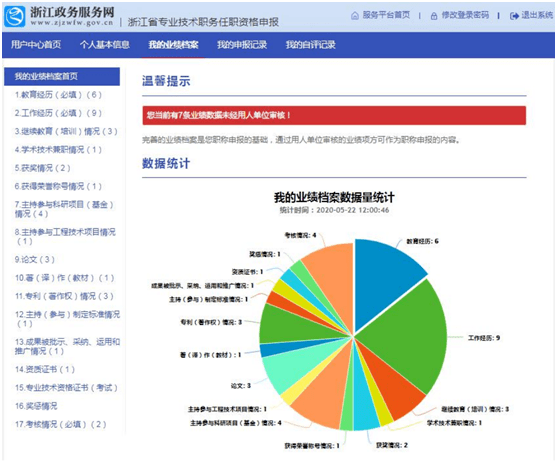Click the 统计时间 timestamp under chart title
Screen dimensions: 557x471
pyautogui.click(x=334, y=210)
